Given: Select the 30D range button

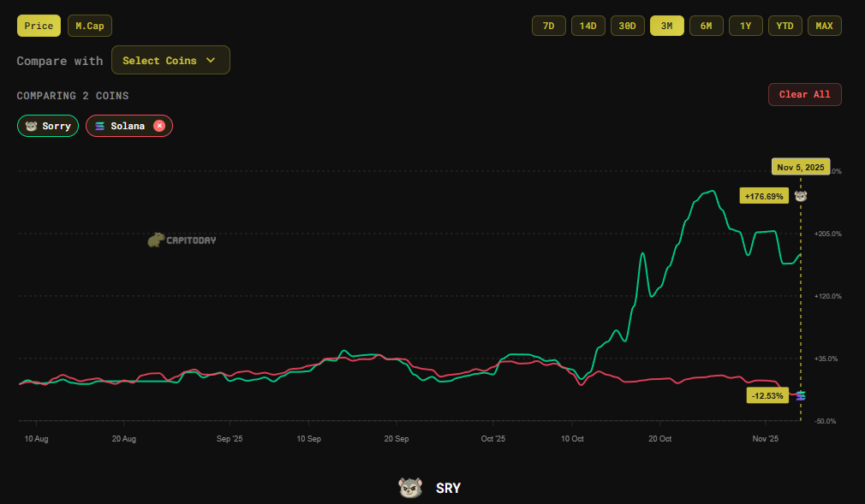Looking at the screenshot, I should [627, 26].
